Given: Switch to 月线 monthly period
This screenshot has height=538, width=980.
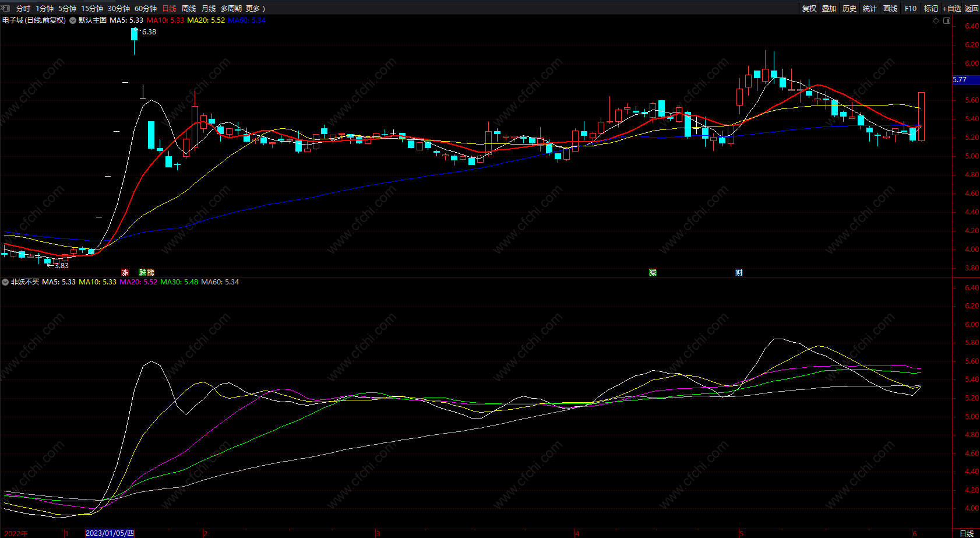Looking at the screenshot, I should point(209,9).
